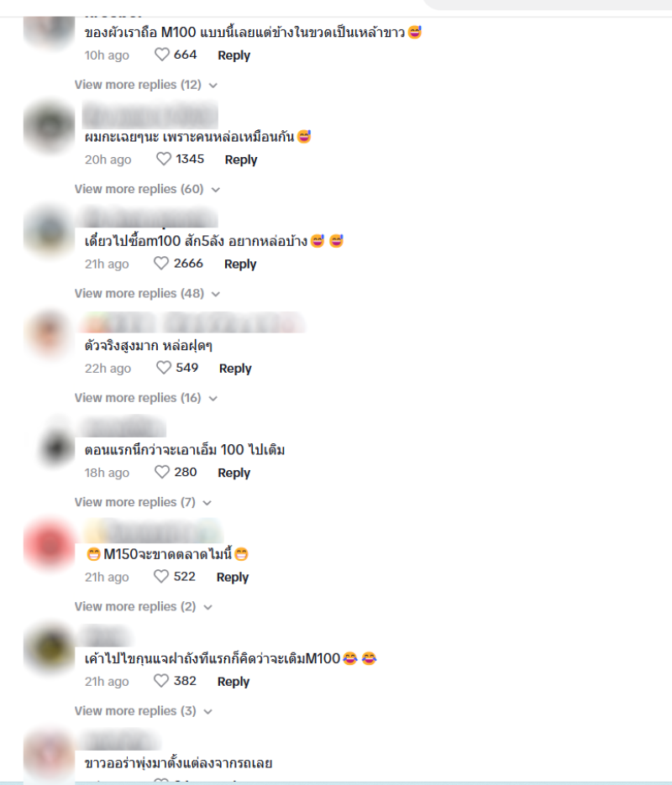672x785 pixels.
Task: Heart the comment with 280 likes
Action: click(x=162, y=472)
